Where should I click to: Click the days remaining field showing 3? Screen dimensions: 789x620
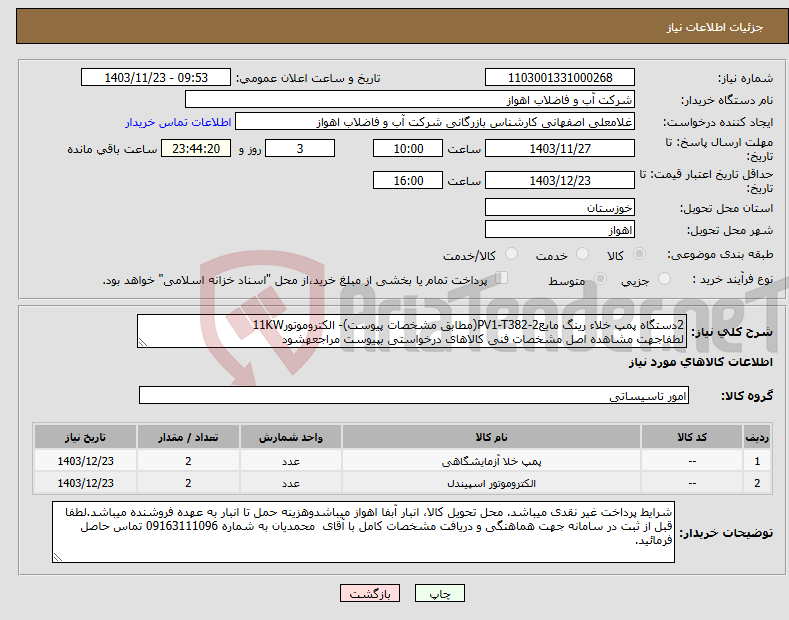[x=300, y=148]
